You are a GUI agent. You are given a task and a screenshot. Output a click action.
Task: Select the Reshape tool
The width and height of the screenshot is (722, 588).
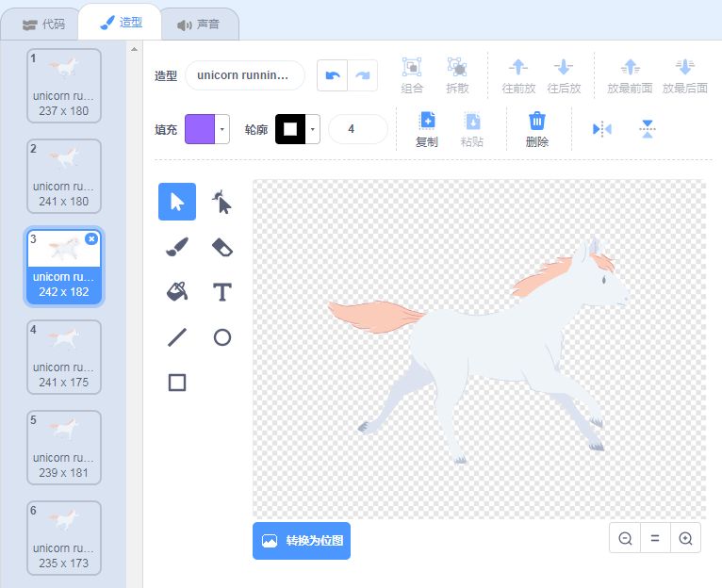(222, 202)
